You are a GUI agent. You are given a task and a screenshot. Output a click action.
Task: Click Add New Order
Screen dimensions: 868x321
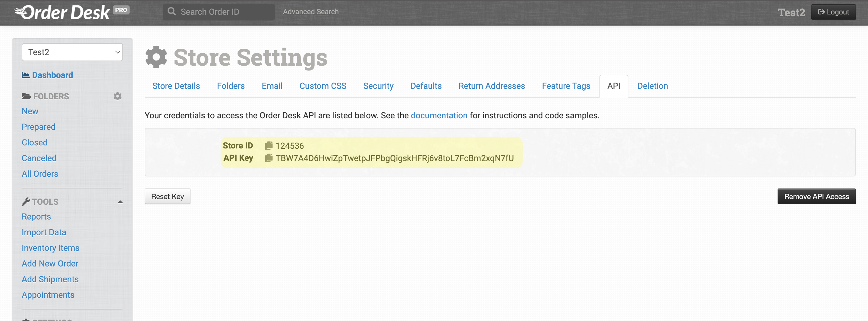click(50, 264)
